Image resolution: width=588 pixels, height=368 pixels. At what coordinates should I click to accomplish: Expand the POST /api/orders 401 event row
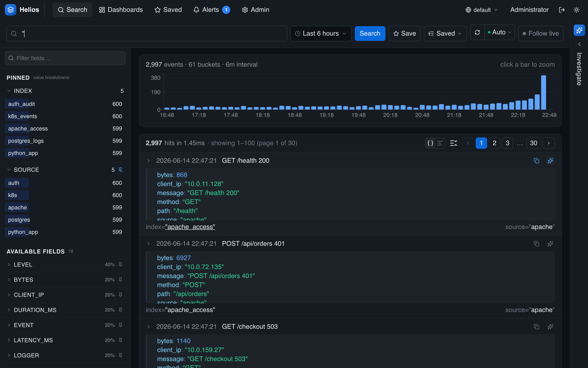pos(148,244)
